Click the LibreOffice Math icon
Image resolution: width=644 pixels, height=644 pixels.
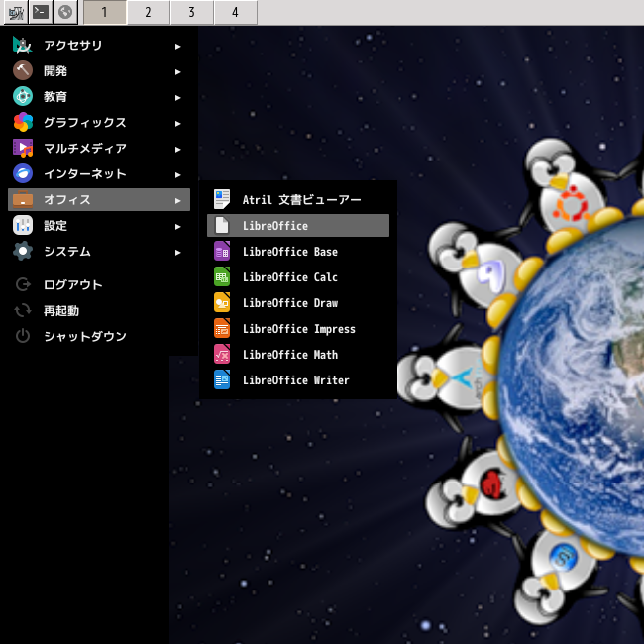[x=222, y=355]
